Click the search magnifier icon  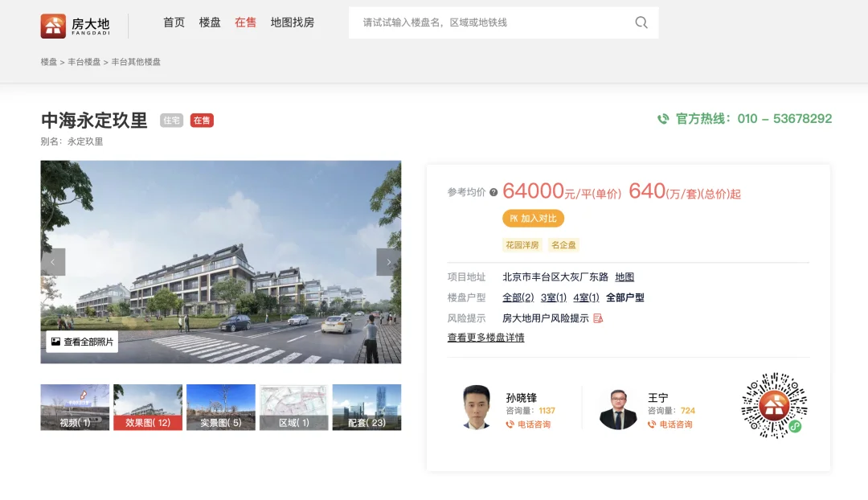641,23
